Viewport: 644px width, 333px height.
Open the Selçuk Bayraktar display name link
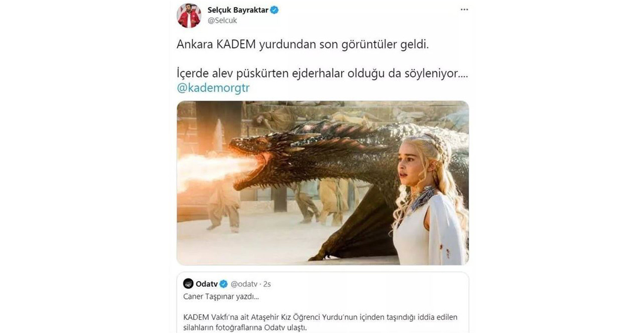tap(237, 10)
